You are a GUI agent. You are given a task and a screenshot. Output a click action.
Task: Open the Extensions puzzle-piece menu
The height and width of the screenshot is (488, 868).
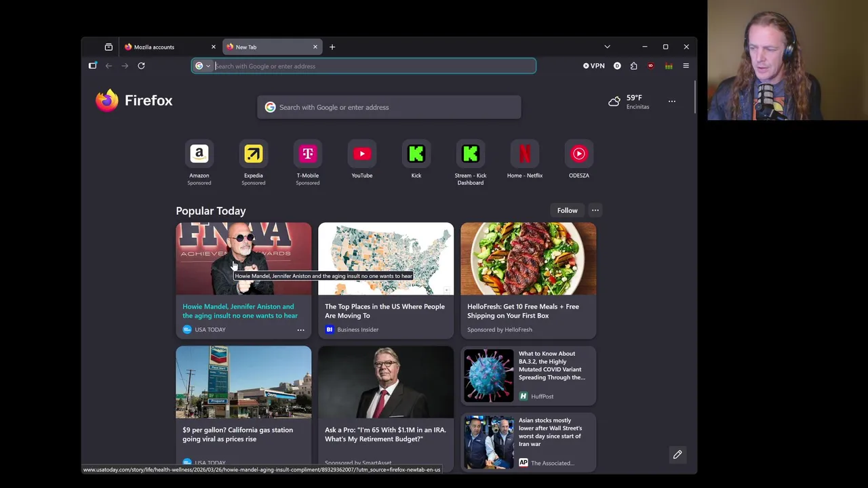[x=633, y=66]
